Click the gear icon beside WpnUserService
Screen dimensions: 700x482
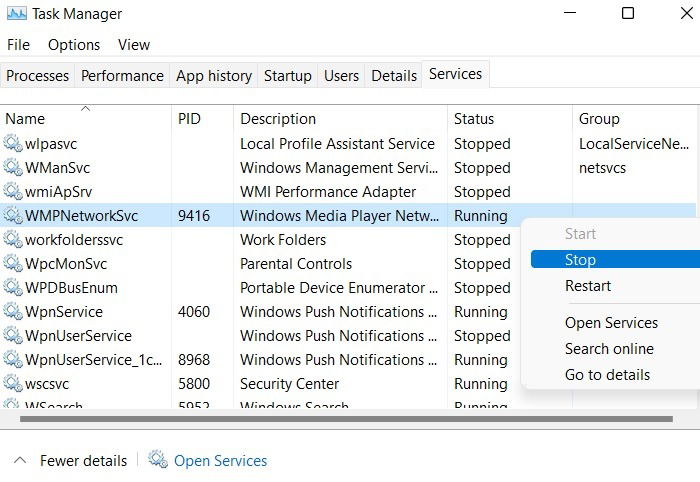coord(12,336)
